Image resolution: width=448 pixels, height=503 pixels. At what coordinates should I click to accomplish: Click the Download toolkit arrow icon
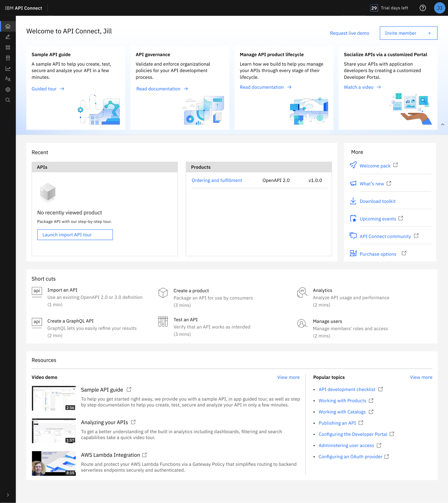[353, 201]
